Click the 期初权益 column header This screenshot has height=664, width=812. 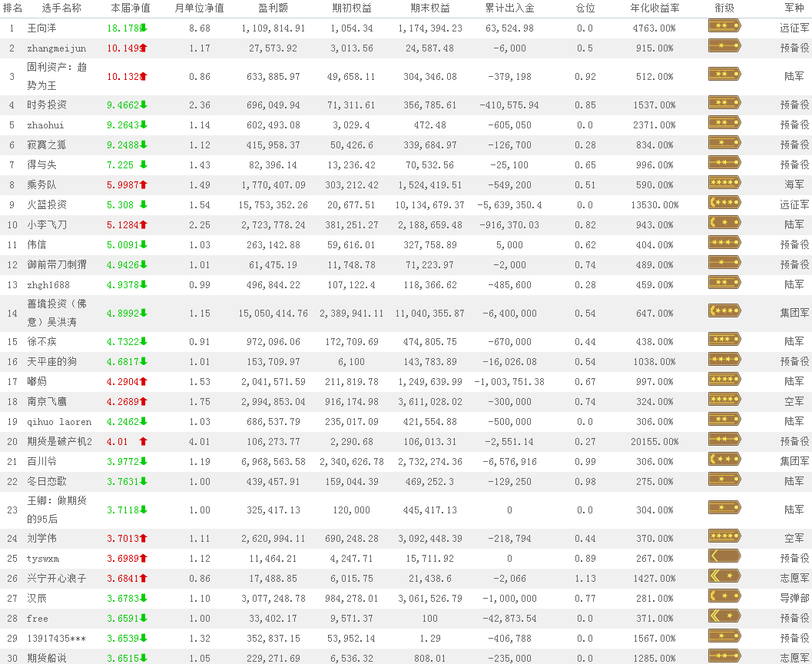pos(352,8)
